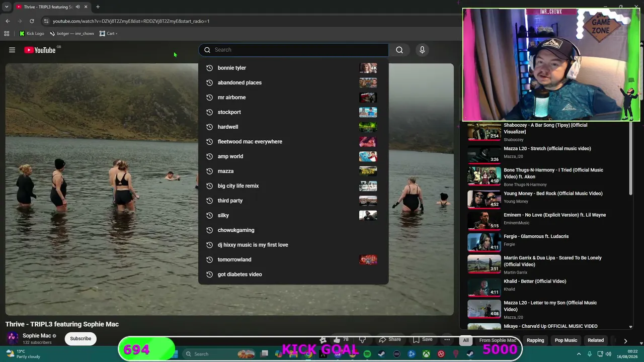Click the Fergie - Glamorous thumbnail

pyautogui.click(x=484, y=241)
